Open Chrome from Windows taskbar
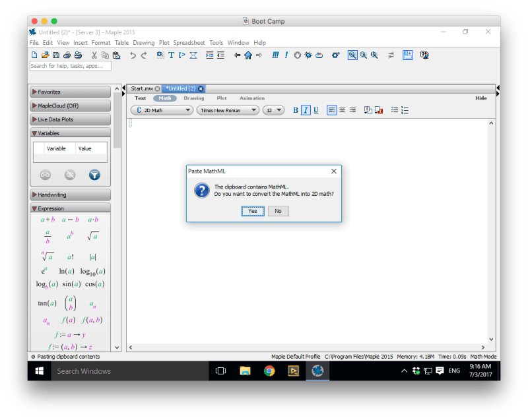The width and height of the screenshot is (528, 420). point(269,371)
